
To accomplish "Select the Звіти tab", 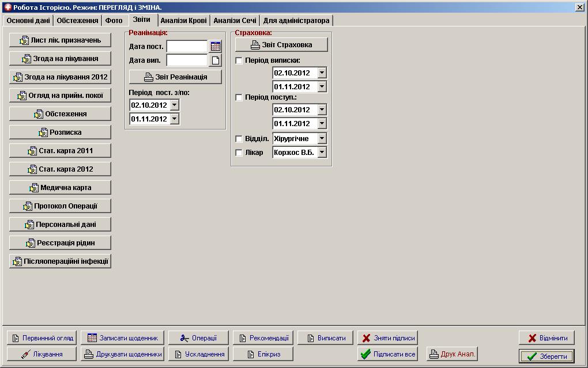I will (142, 20).
